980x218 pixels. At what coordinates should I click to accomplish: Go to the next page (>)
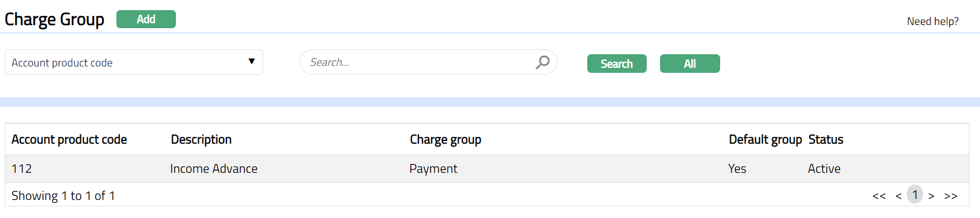(x=931, y=196)
